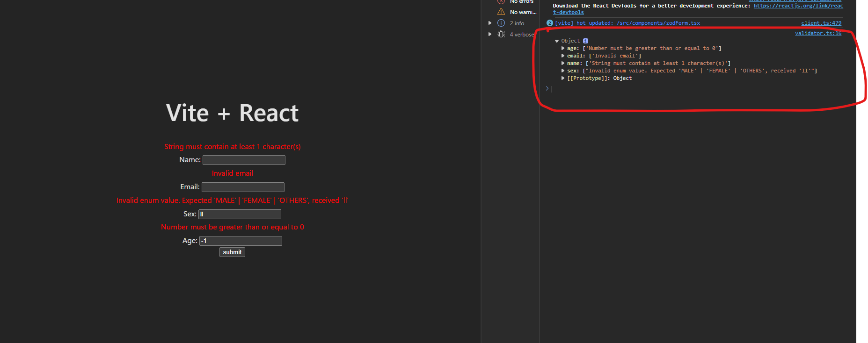868x343 pixels.
Task: Click the blue 2 repeat-count badge on vite message
Action: coord(550,23)
